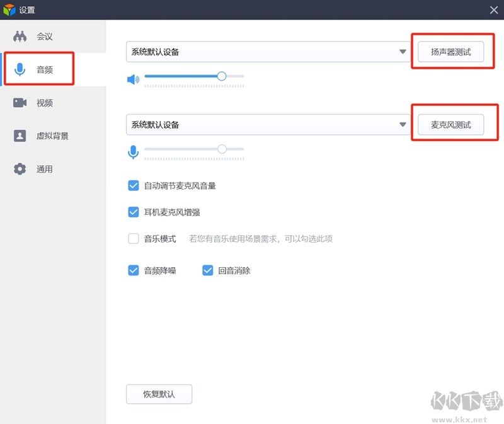Viewport: 504px width, 424px height.
Task: Start the 麦克风测试 microphone test
Action: pyautogui.click(x=450, y=124)
